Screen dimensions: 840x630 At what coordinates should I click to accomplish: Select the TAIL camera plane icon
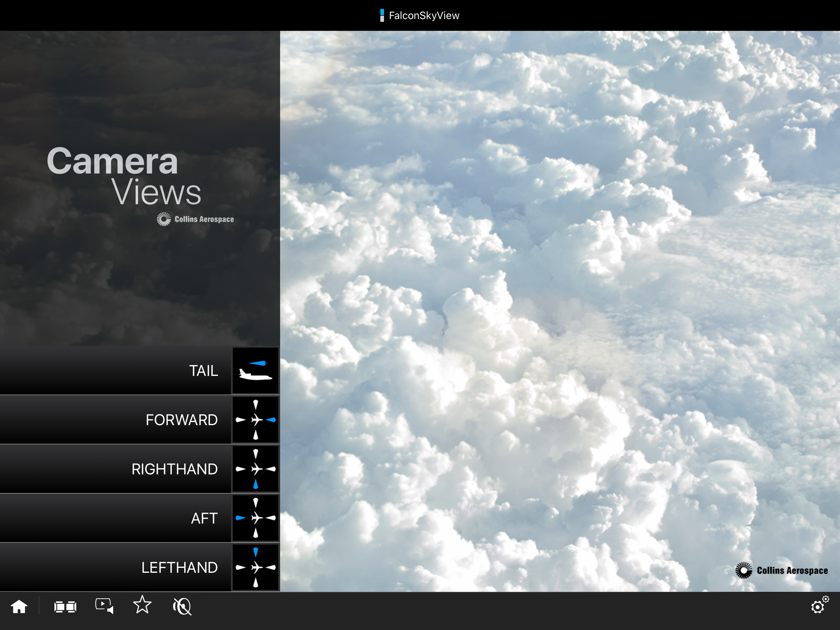(256, 370)
